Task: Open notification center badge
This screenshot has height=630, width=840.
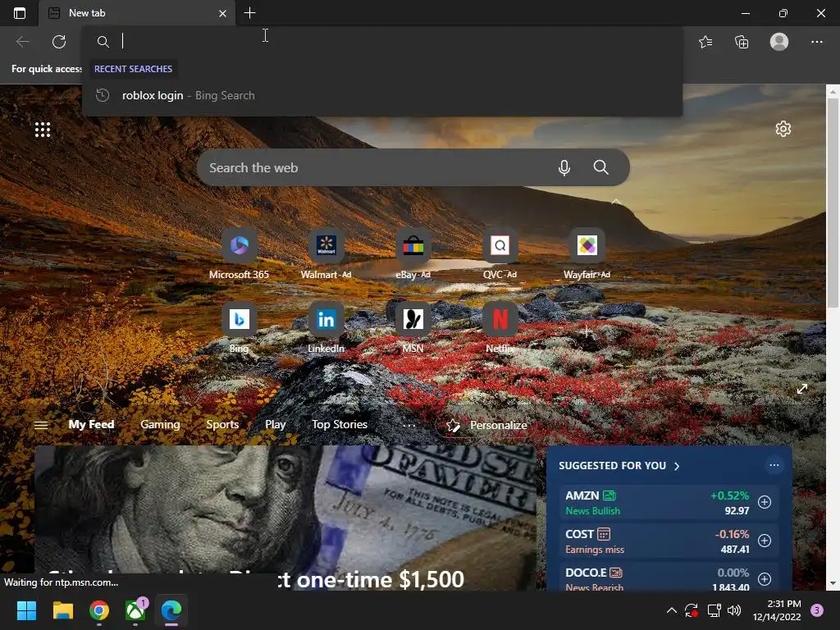Action: point(817,610)
